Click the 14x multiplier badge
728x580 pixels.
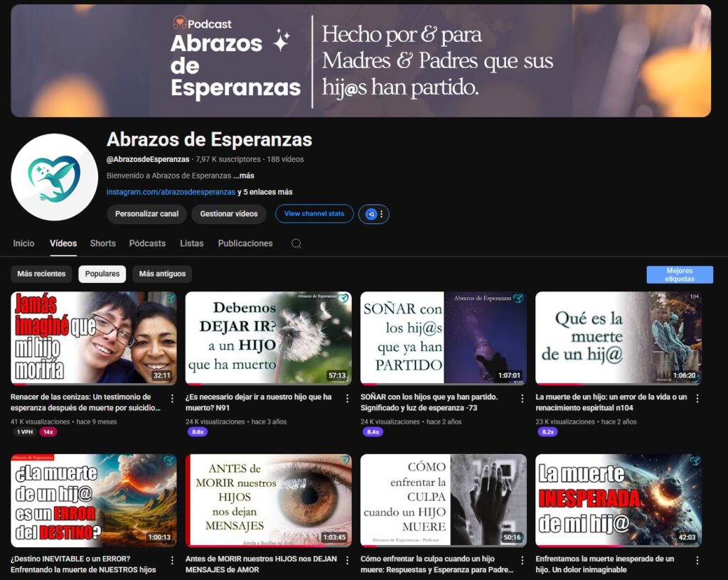(48, 432)
